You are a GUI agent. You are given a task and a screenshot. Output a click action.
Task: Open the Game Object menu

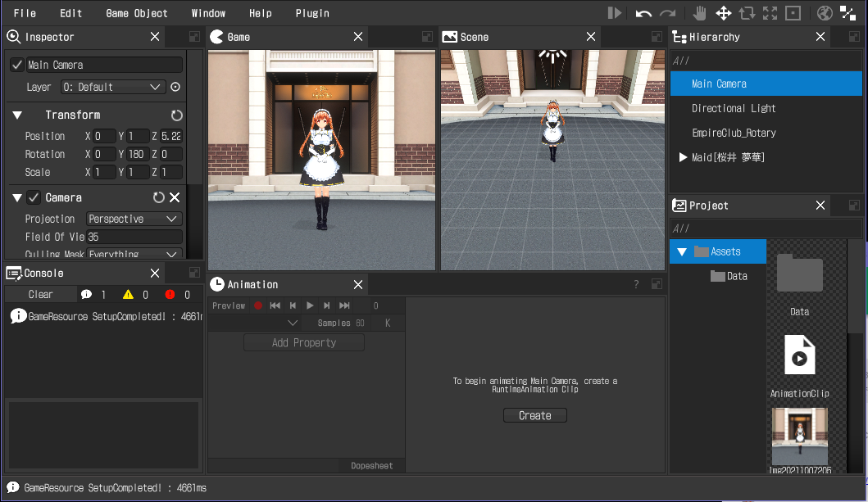tap(137, 13)
